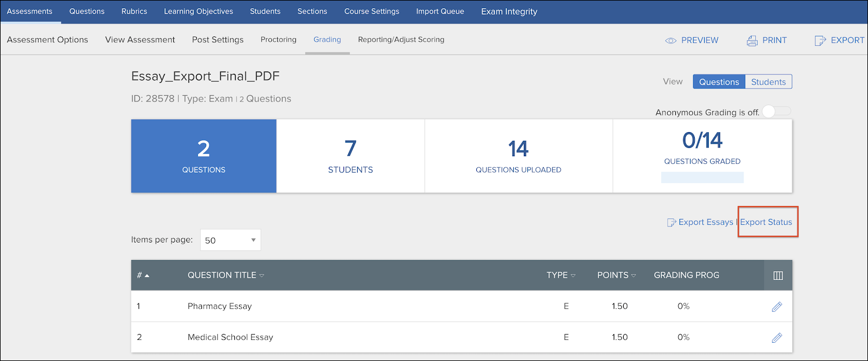Click the 0/14 Questions Graded tile
868x361 pixels.
click(x=702, y=156)
